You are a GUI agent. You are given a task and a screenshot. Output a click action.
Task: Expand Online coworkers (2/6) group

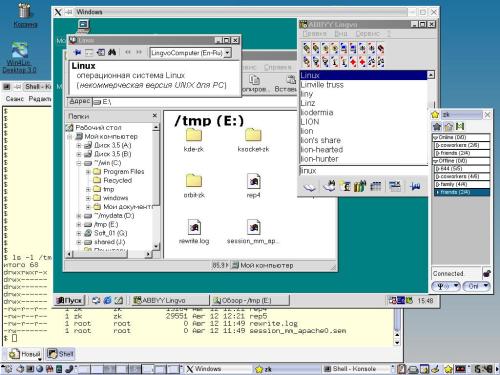coord(438,145)
